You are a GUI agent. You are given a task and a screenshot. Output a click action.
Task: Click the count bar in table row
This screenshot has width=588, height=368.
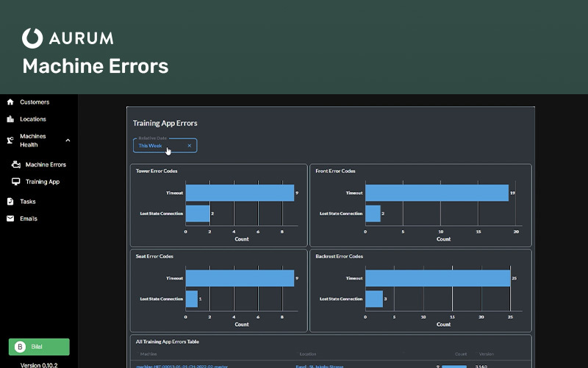454,367
